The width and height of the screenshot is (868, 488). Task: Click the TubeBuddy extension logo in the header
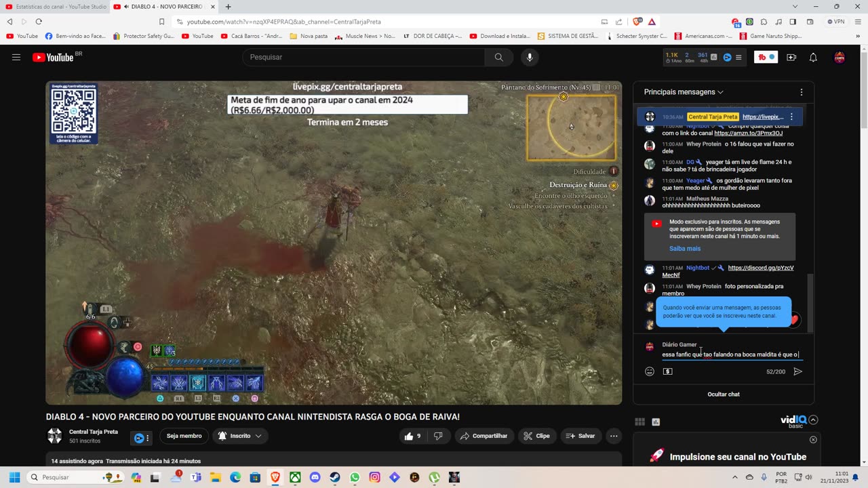pyautogui.click(x=766, y=57)
